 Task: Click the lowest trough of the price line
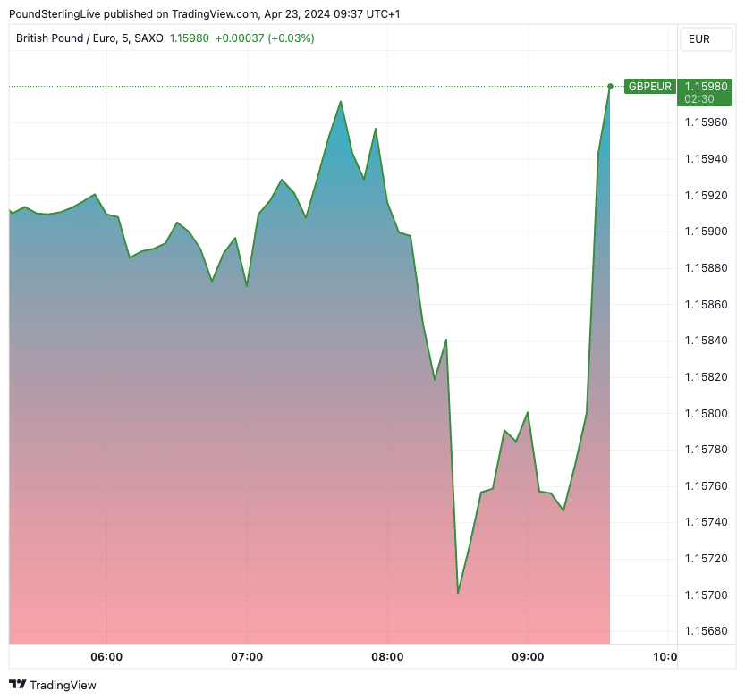tap(458, 592)
